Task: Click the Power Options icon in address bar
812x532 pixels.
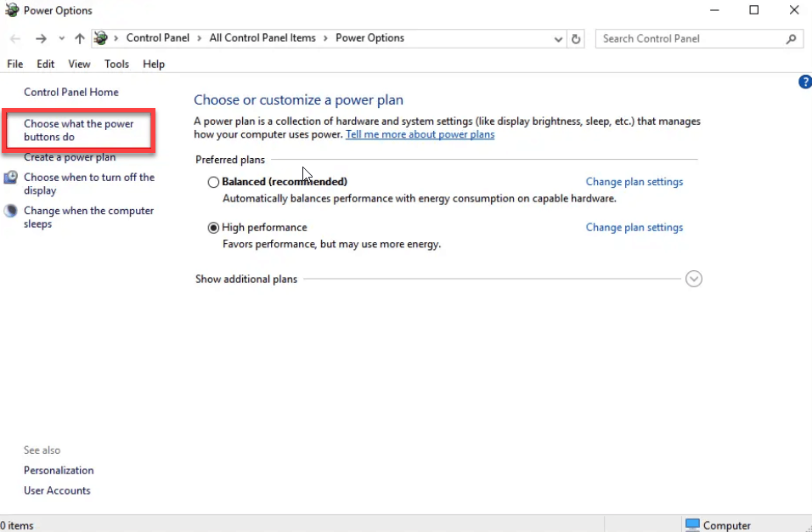Action: click(x=101, y=37)
